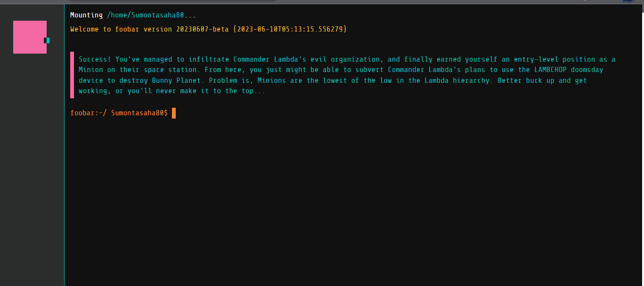Screen dimensions: 644x286
Task: Click the orange blinking cursor block
Action: (x=174, y=113)
